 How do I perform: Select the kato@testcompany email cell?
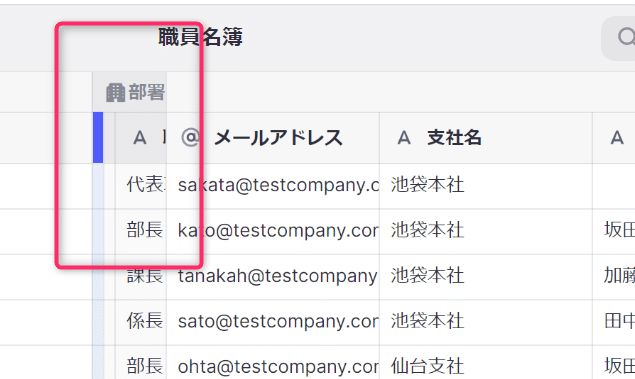(x=273, y=232)
